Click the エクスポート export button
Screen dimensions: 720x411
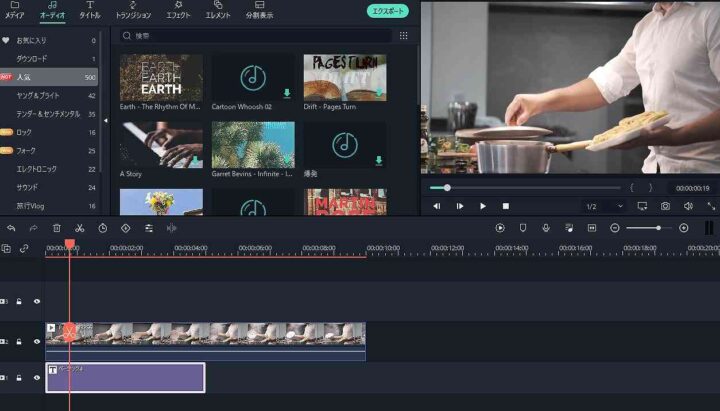pos(387,11)
